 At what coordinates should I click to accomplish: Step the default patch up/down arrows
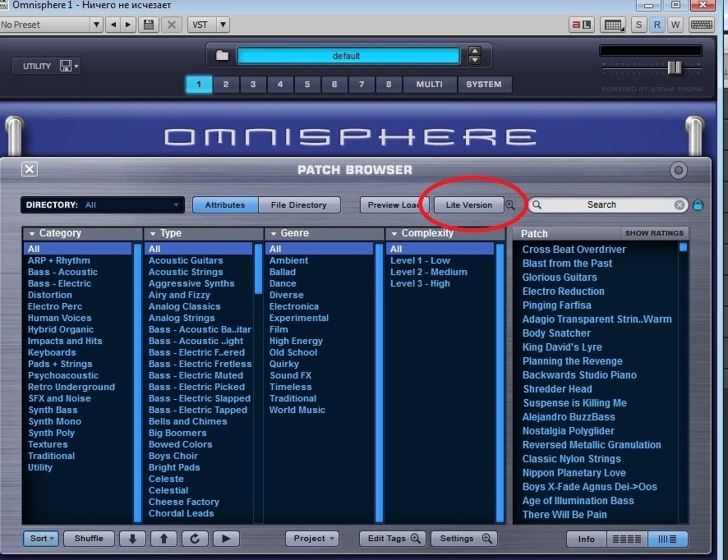474,56
